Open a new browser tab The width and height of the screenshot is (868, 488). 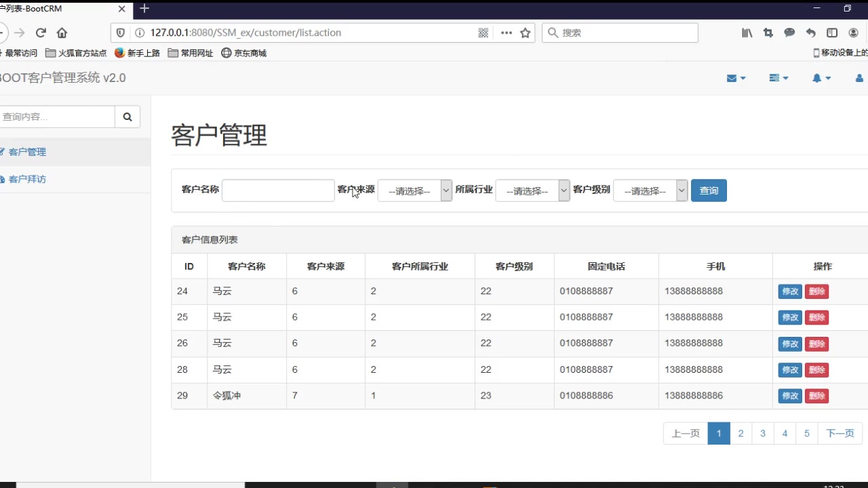pos(144,9)
